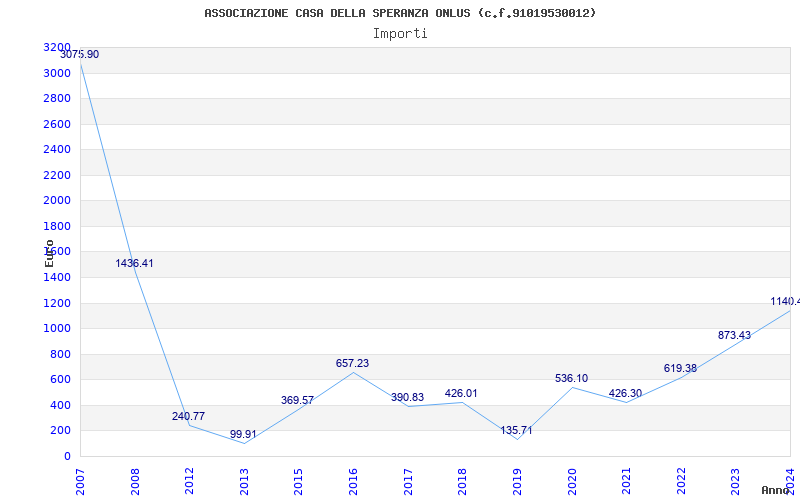Click the 2600 y-axis tick label
Screen dimensions: 800x500
pos(57,124)
